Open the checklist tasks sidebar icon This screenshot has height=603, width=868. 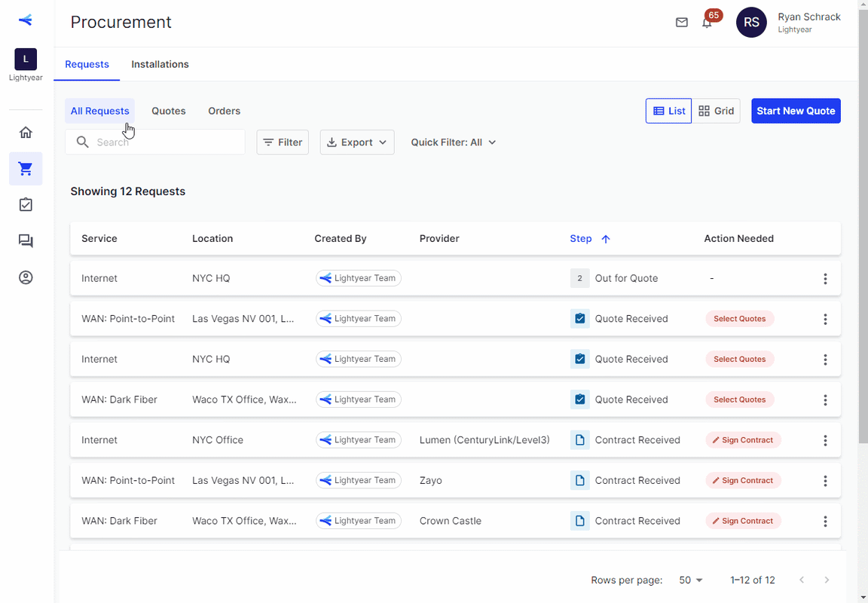click(26, 205)
